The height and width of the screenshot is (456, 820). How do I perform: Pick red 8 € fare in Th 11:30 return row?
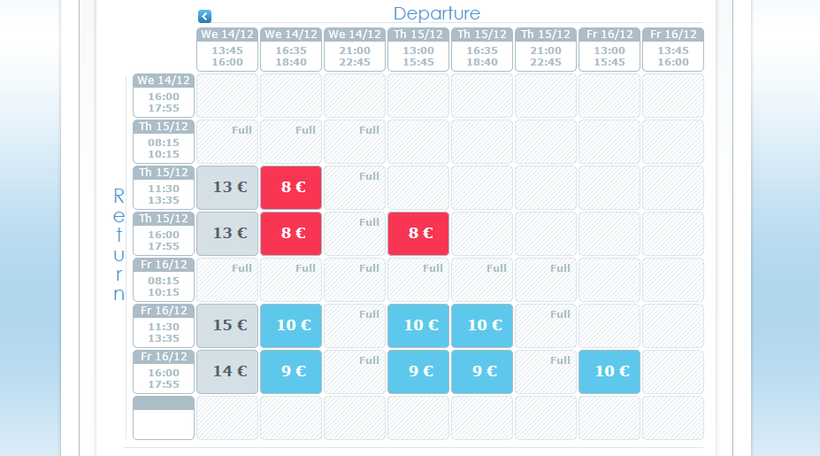291,187
